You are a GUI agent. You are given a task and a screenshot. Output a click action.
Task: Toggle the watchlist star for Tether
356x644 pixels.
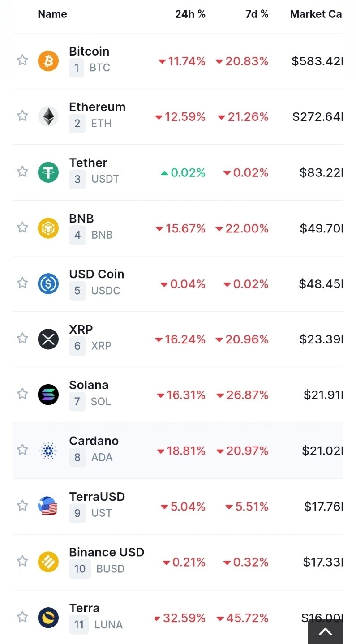[x=22, y=172]
